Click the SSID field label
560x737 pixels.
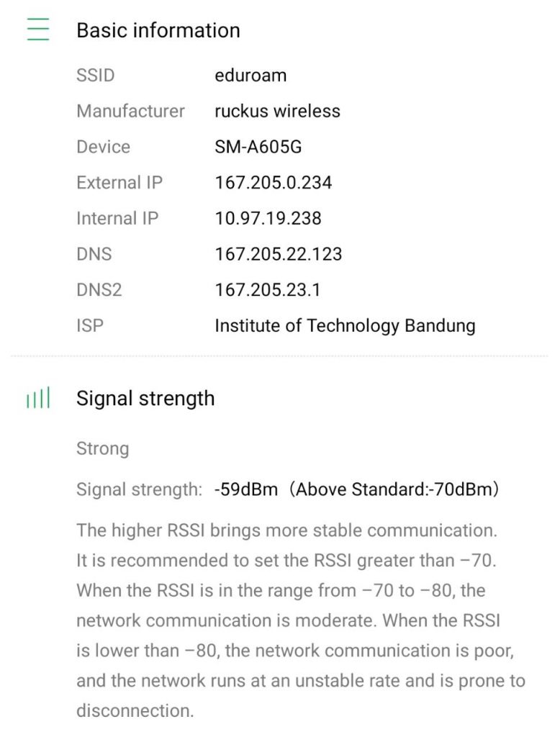[x=96, y=76]
